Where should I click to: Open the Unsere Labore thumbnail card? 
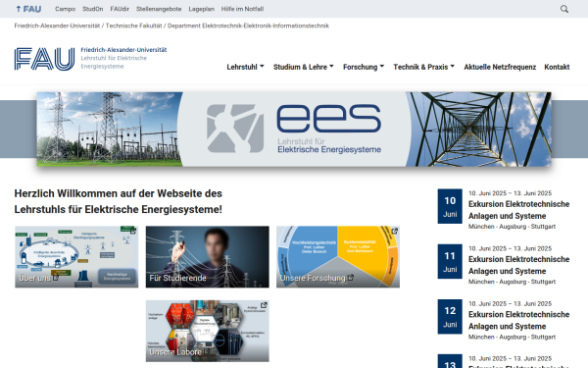(208, 331)
